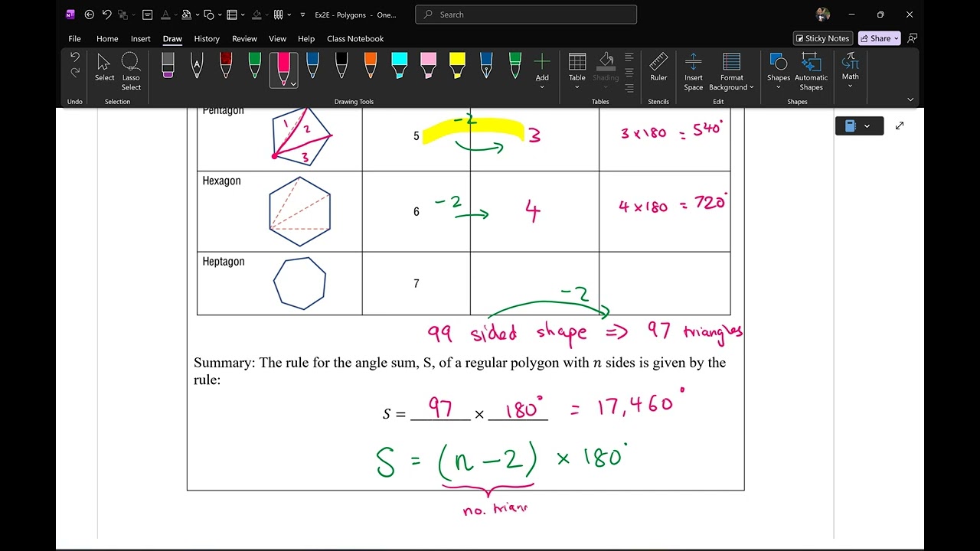The image size is (980, 551).
Task: Click the top align lines icon
Action: point(629,57)
